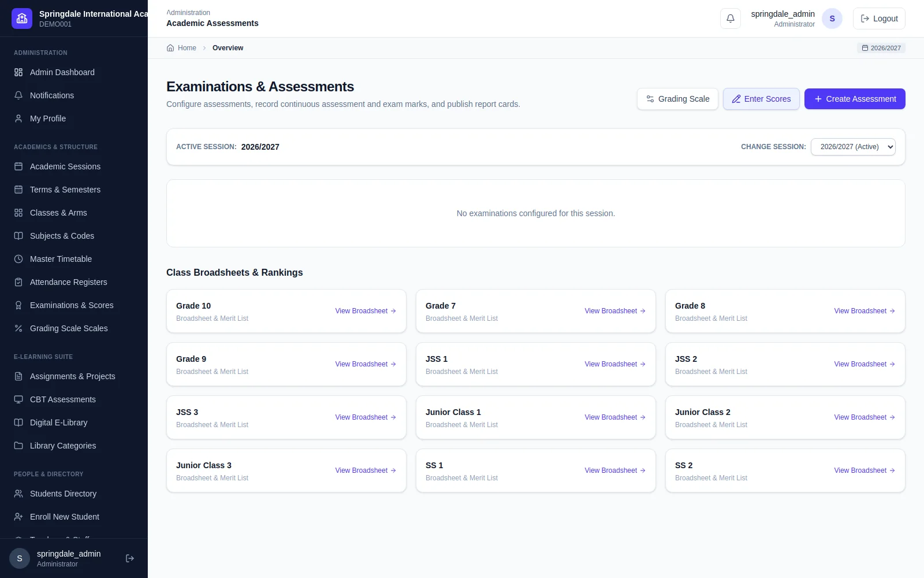View Broadsheet for Grade 9

click(366, 364)
